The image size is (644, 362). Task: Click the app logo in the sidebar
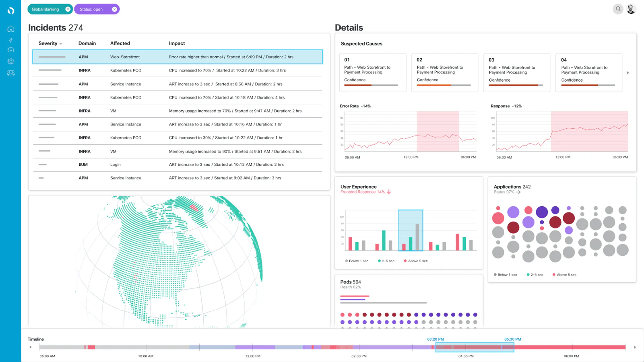click(x=11, y=11)
